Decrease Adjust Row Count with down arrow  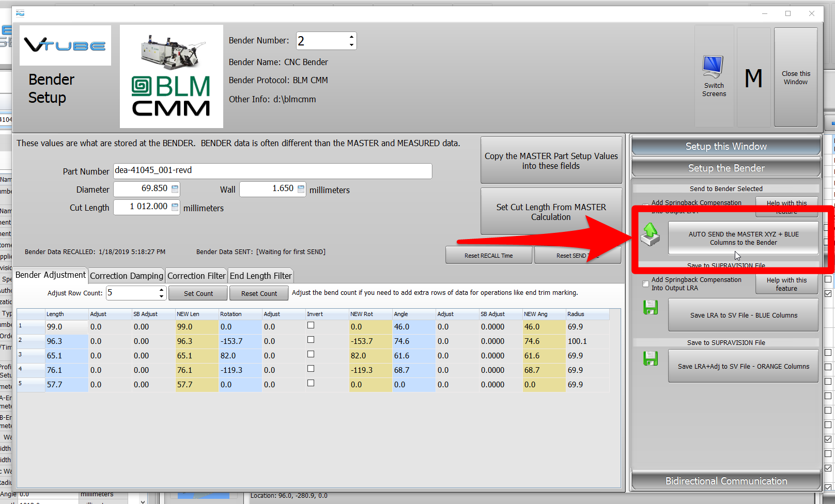click(x=161, y=296)
